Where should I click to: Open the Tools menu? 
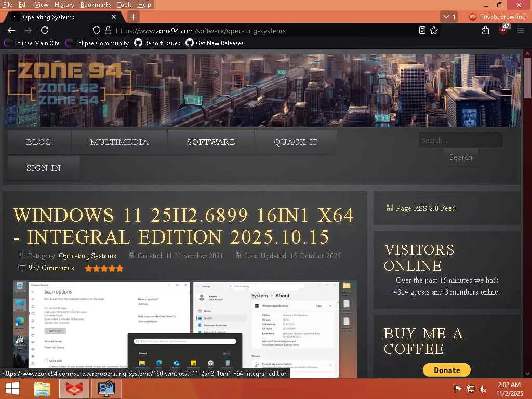(124, 5)
